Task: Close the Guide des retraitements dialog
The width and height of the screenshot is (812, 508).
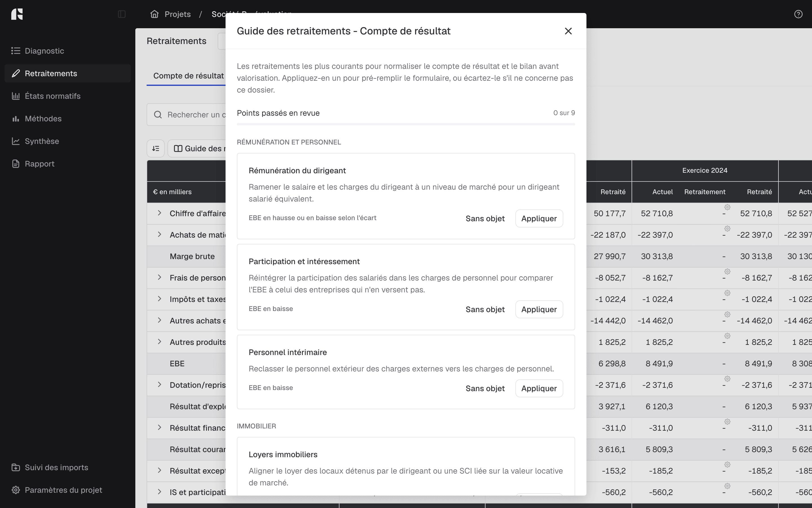Action: point(568,31)
